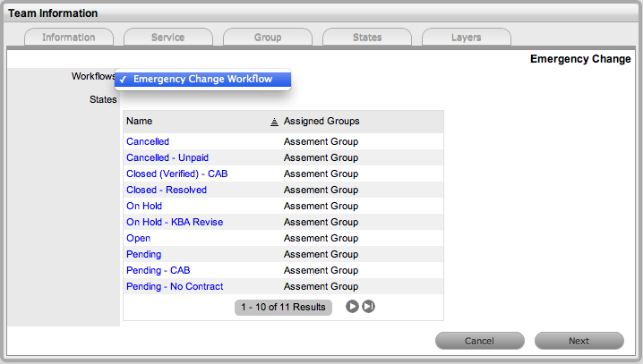The width and height of the screenshot is (643, 364).
Task: Jump to last results page arrow
Action: (368, 307)
